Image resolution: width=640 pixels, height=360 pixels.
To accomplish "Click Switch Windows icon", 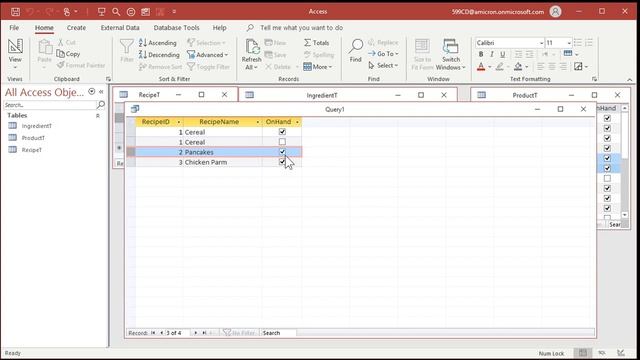I will pyautogui.click(x=451, y=47).
